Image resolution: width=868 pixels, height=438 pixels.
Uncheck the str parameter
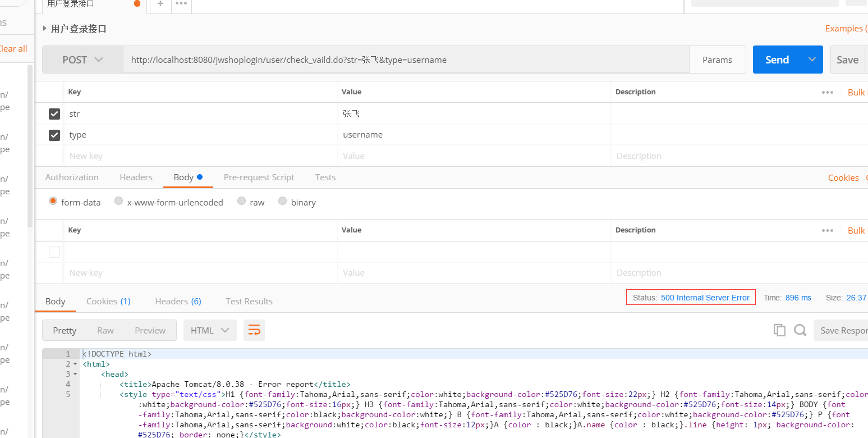(x=54, y=114)
